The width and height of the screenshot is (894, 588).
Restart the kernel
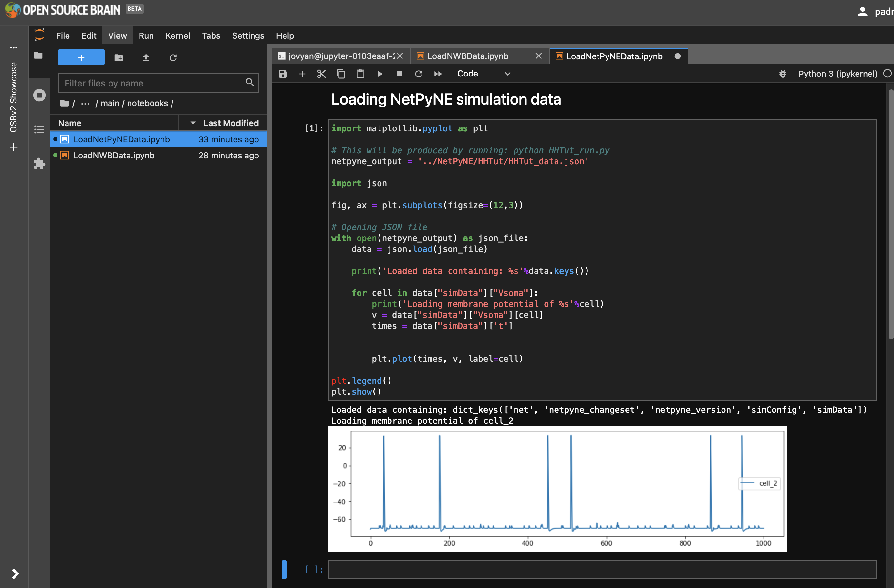(419, 74)
